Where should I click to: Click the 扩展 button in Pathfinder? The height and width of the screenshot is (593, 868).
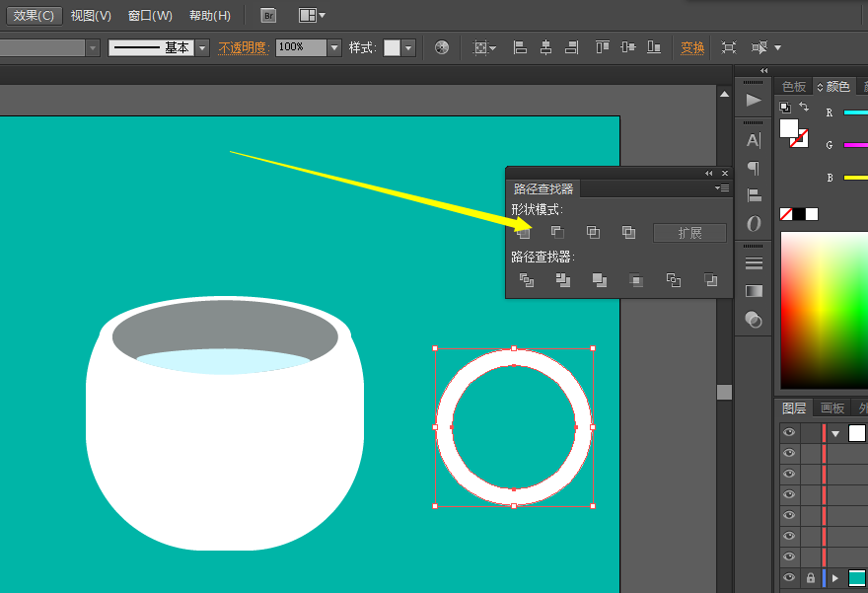click(689, 233)
